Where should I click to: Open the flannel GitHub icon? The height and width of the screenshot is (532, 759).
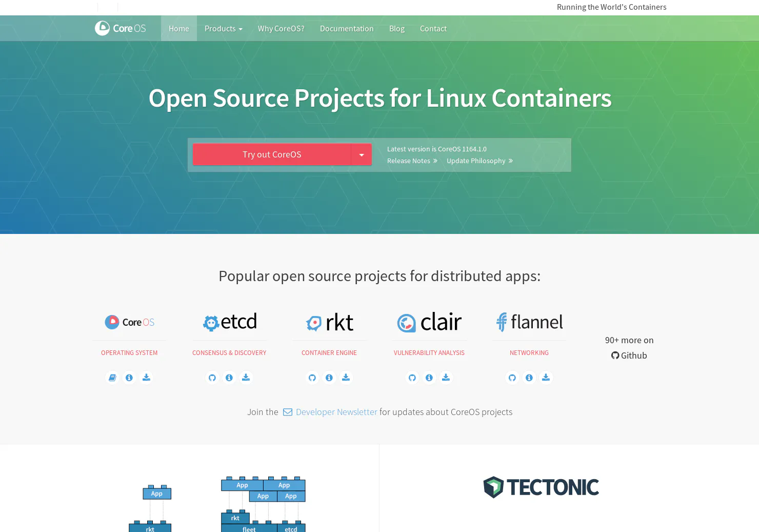click(x=512, y=378)
